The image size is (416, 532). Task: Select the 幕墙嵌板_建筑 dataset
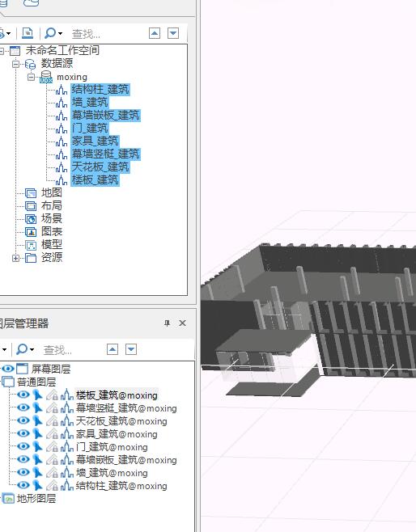(105, 116)
